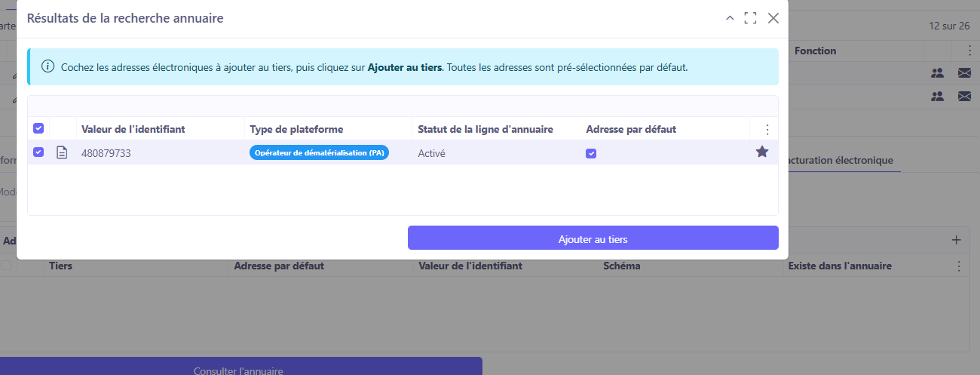Click the plus icon to add an address
The height and width of the screenshot is (375, 980).
957,240
